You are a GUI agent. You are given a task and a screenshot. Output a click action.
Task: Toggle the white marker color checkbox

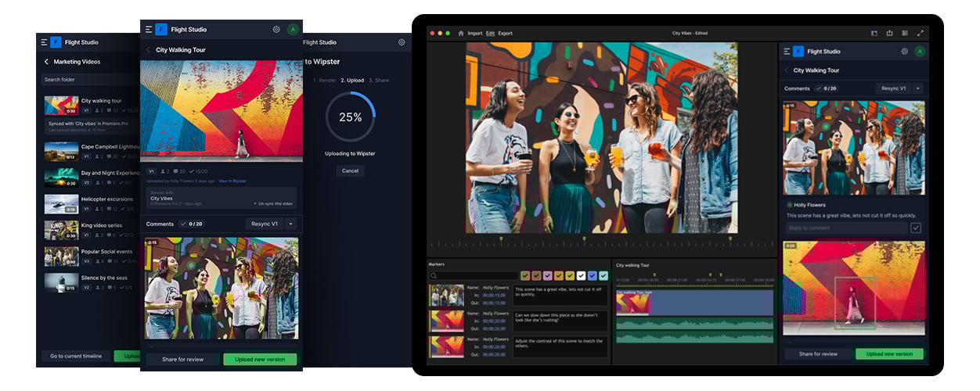(x=581, y=276)
